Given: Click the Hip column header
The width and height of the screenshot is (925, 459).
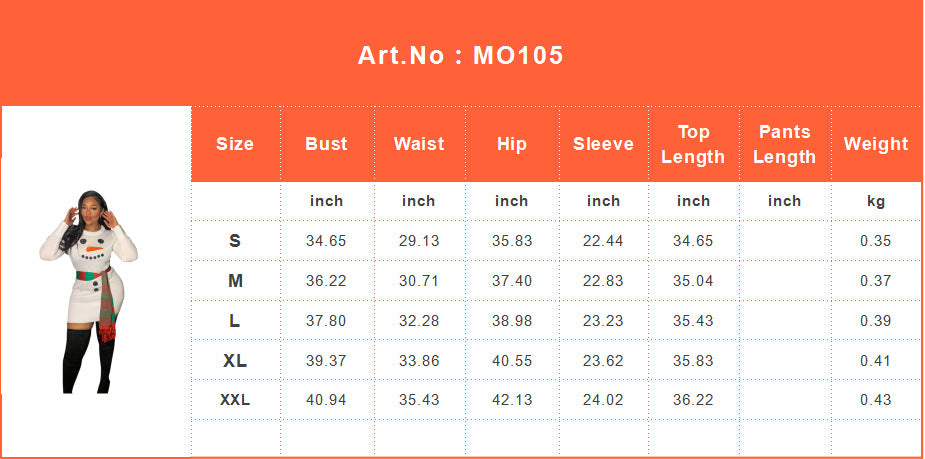Looking at the screenshot, I should click(511, 145).
